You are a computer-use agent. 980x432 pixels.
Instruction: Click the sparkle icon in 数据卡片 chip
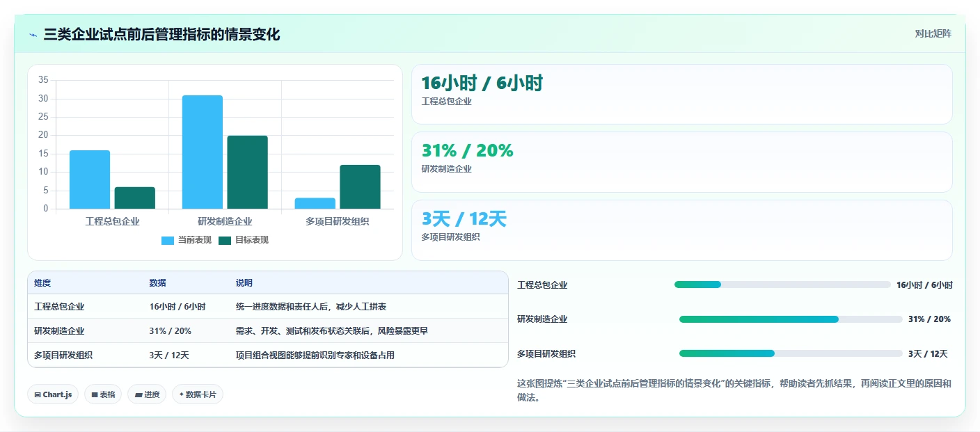point(182,394)
